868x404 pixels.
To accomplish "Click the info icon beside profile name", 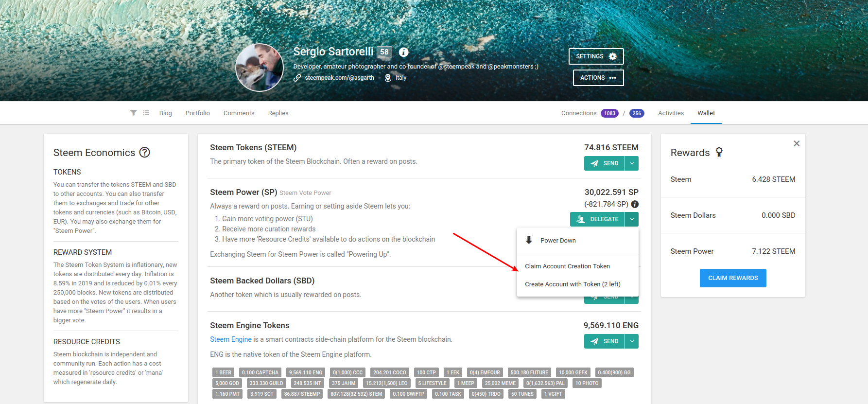I will coord(403,52).
